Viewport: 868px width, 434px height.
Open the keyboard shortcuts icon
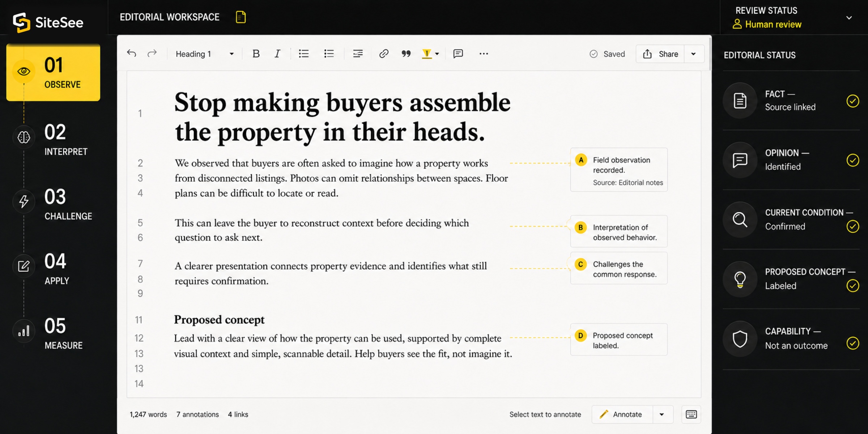pos(691,414)
